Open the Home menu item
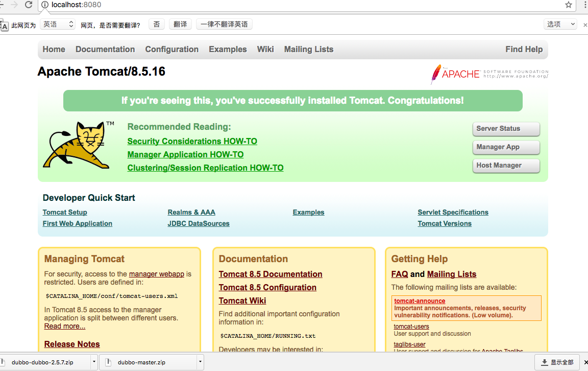 pyautogui.click(x=54, y=49)
